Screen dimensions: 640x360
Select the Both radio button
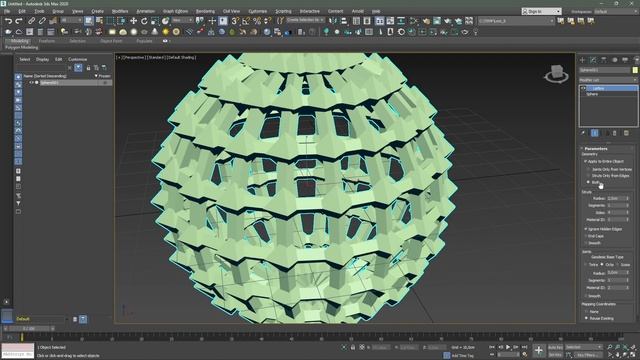click(588, 182)
